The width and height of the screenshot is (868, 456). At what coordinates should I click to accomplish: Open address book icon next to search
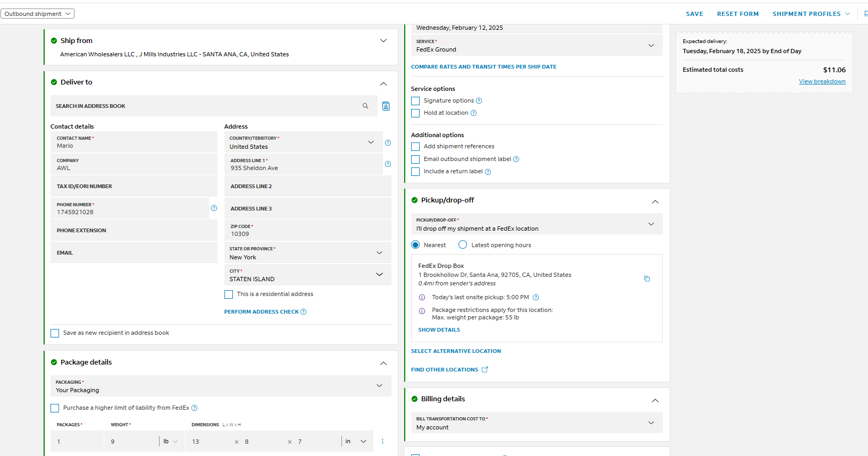[x=386, y=106]
